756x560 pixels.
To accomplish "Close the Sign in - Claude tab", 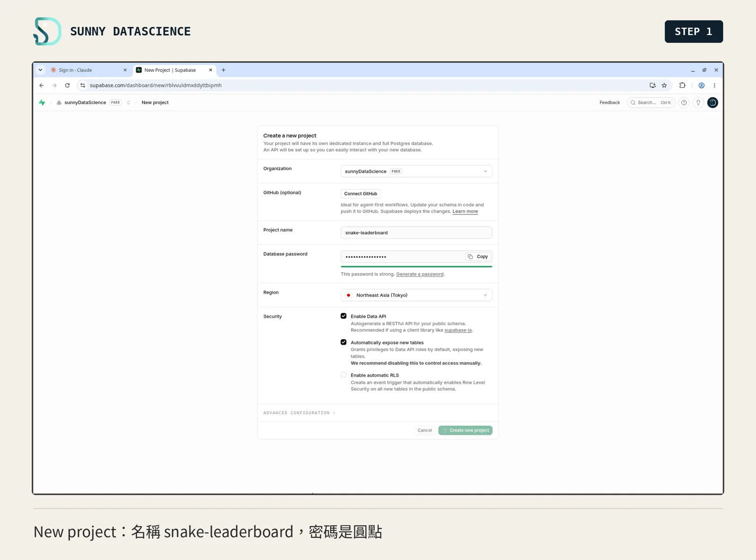I will coord(125,70).
